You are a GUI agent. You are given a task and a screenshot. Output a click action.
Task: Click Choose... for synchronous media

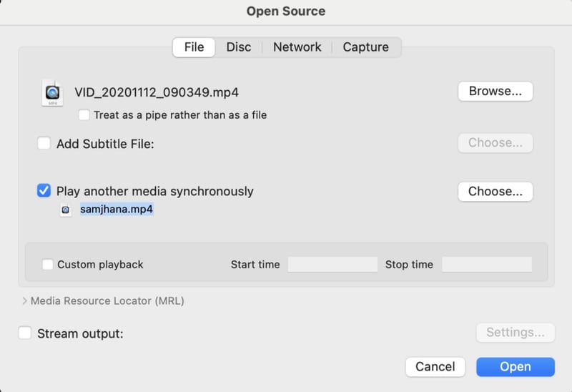click(495, 191)
